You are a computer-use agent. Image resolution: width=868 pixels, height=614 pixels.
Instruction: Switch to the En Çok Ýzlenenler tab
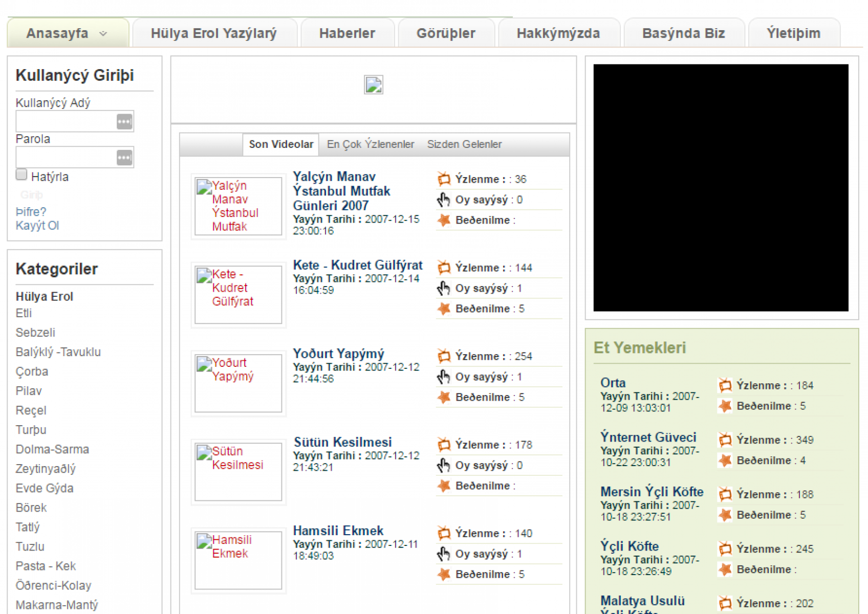tap(371, 144)
